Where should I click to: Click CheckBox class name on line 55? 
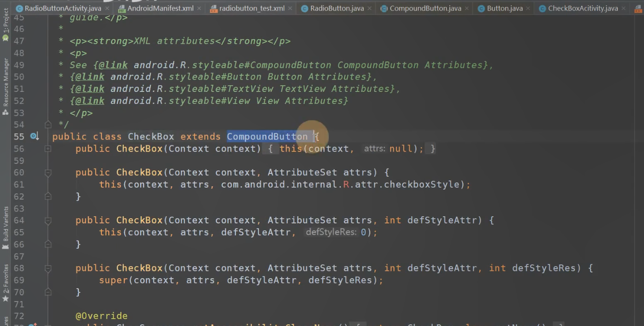click(x=151, y=137)
